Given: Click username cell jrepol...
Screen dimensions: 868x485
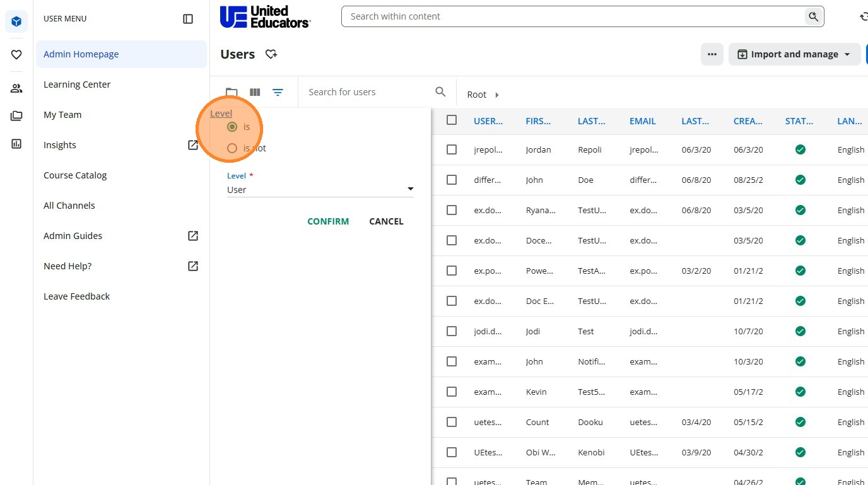Looking at the screenshot, I should click(488, 149).
